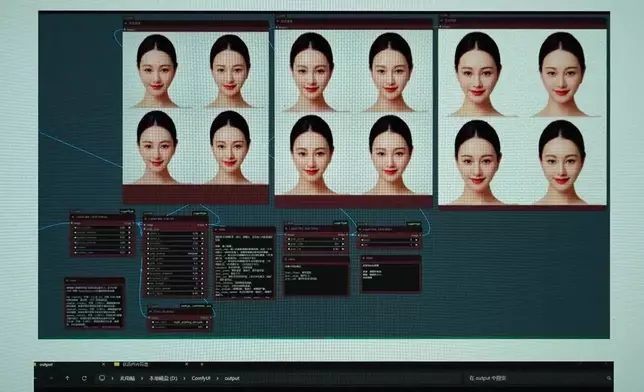Click the output segment in breadcrumb path
This screenshot has height=392, width=644.
point(232,378)
